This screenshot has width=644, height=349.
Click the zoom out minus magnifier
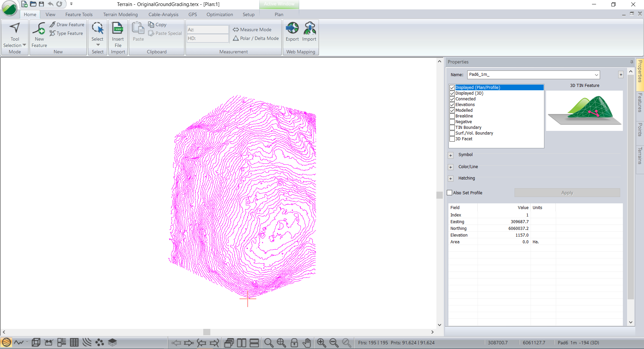[x=334, y=343]
